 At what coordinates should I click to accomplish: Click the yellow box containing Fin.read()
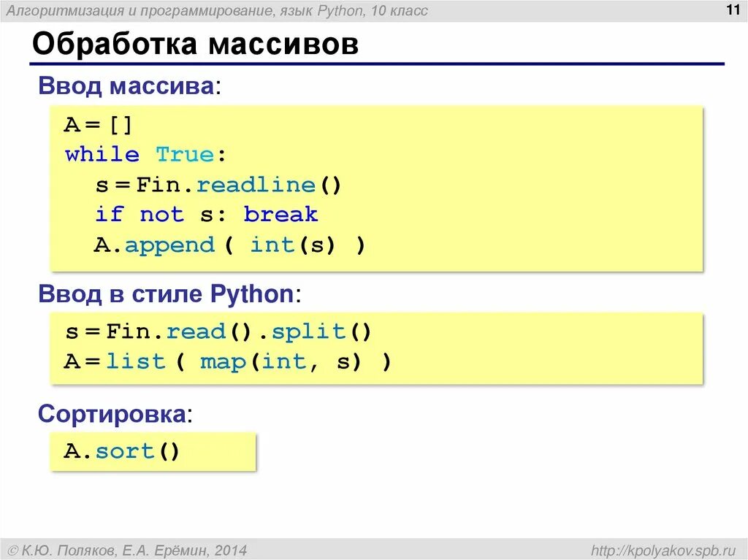[377, 346]
